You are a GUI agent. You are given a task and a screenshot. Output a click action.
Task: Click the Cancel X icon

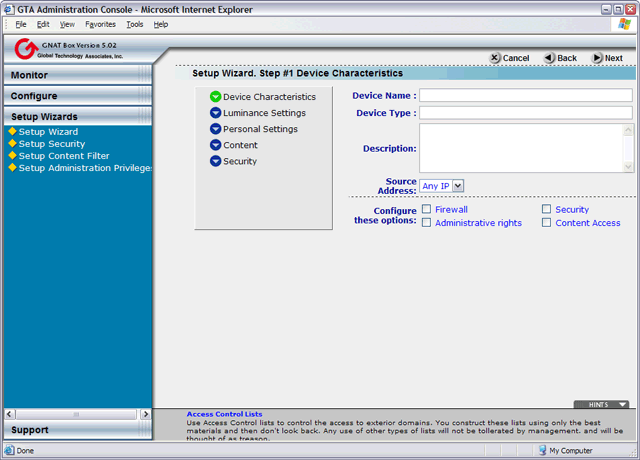(495, 58)
